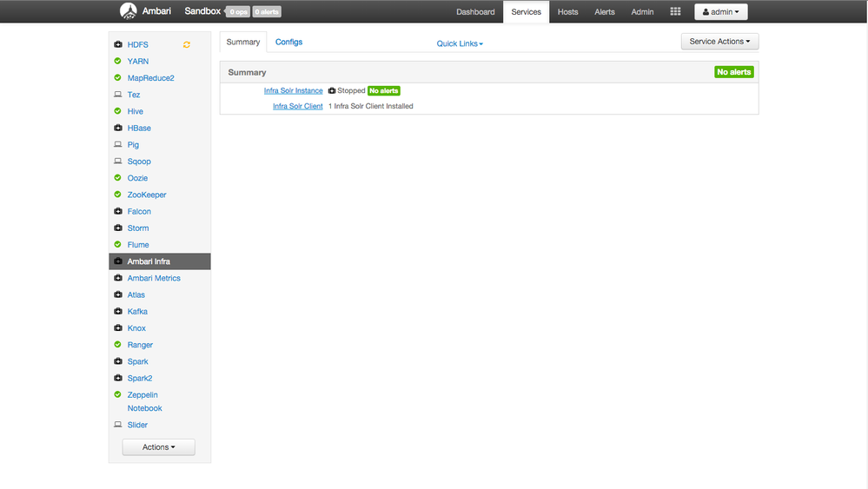The image size is (868, 489).
Task: Open the Kafka service page
Action: (137, 312)
